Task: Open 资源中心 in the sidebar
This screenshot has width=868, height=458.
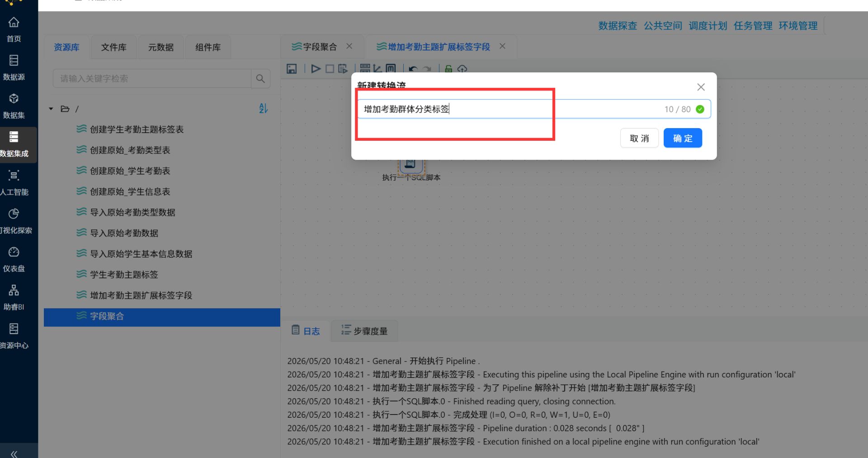Action: 14,336
